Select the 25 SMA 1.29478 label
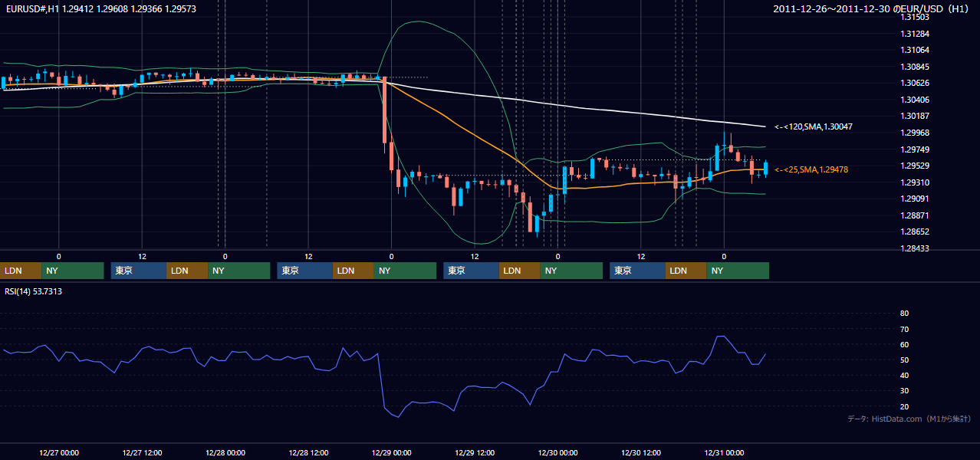Screen dimensions: 980x460 (811, 169)
